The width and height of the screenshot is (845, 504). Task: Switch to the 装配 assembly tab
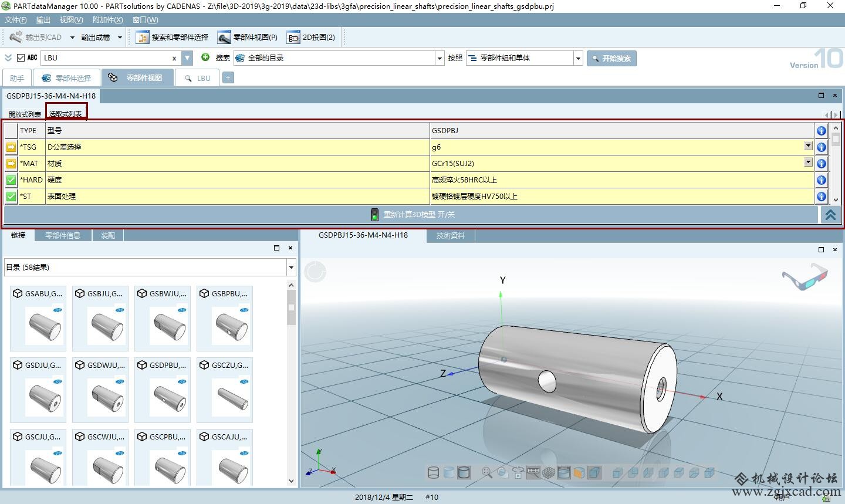pyautogui.click(x=108, y=235)
